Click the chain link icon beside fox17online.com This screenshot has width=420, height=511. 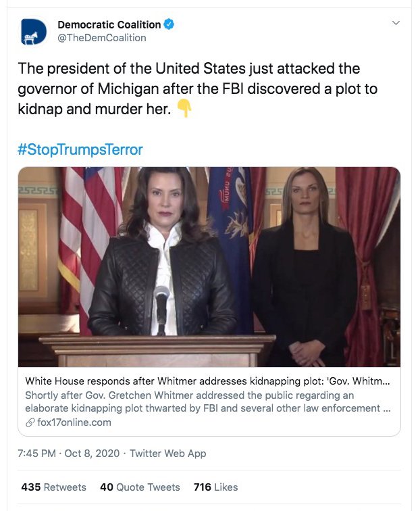pos(30,422)
